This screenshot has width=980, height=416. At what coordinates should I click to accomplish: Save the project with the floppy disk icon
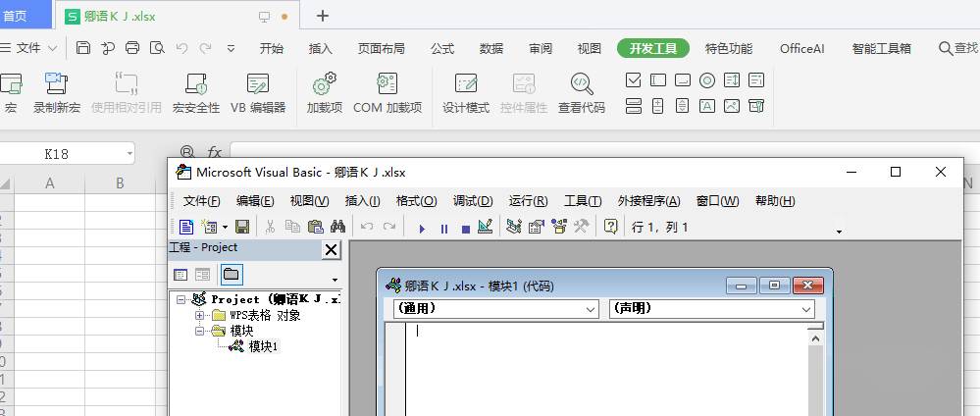241,227
